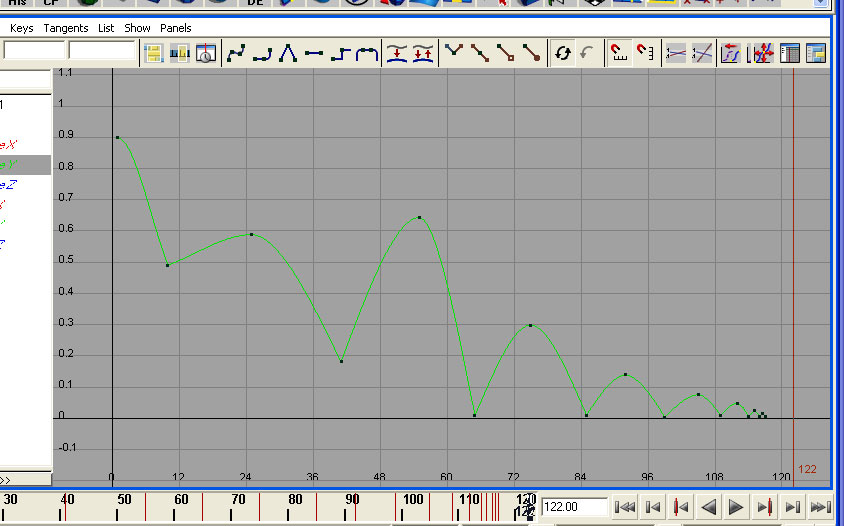The width and height of the screenshot is (844, 526).
Task: Click the Free Tangent Weight icon
Action: pos(505,53)
